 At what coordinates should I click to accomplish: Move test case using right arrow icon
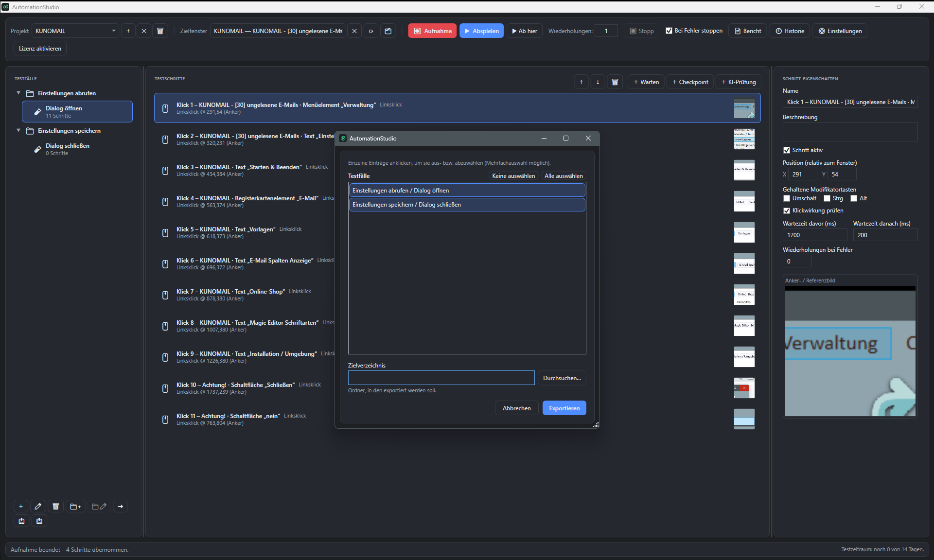tap(121, 507)
